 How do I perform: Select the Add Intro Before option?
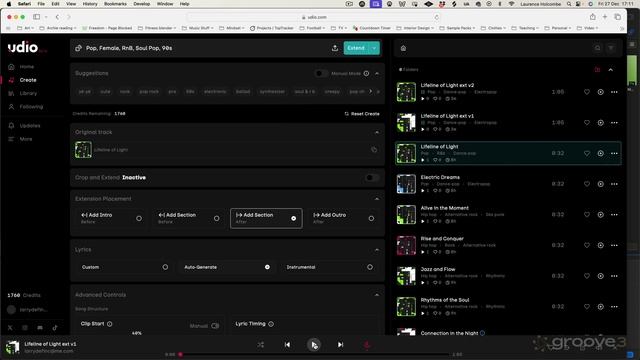pyautogui.click(x=111, y=218)
